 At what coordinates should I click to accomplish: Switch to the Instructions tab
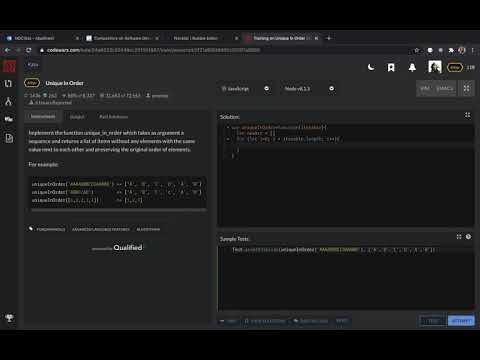pos(43,116)
